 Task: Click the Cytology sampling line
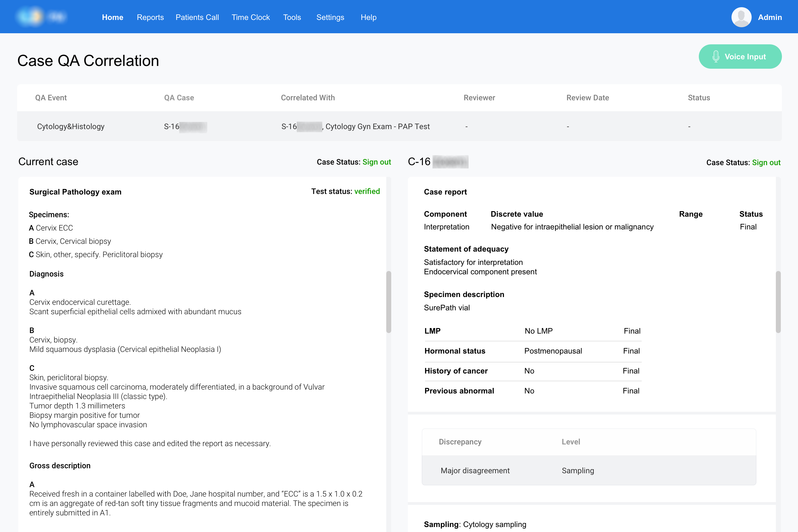point(475,525)
